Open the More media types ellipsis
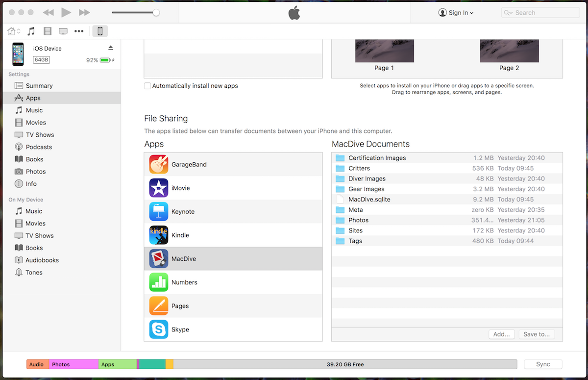 (79, 31)
